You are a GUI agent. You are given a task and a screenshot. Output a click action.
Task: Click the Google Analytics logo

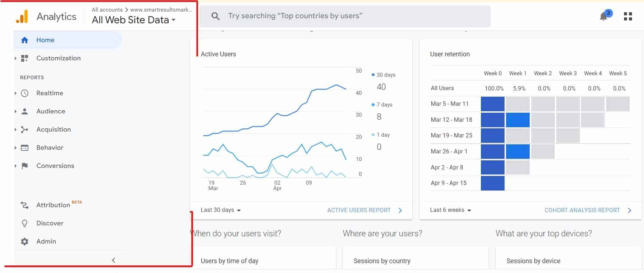22,16
